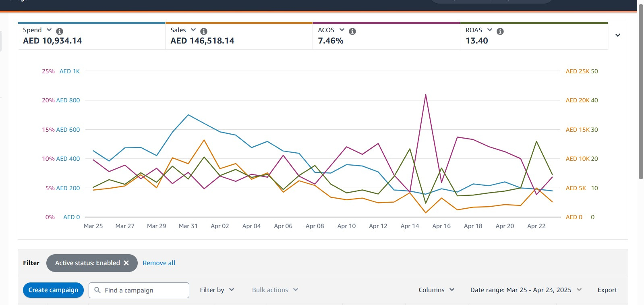Click the 13.40 ROAS value
The width and height of the screenshot is (644, 305).
click(477, 41)
